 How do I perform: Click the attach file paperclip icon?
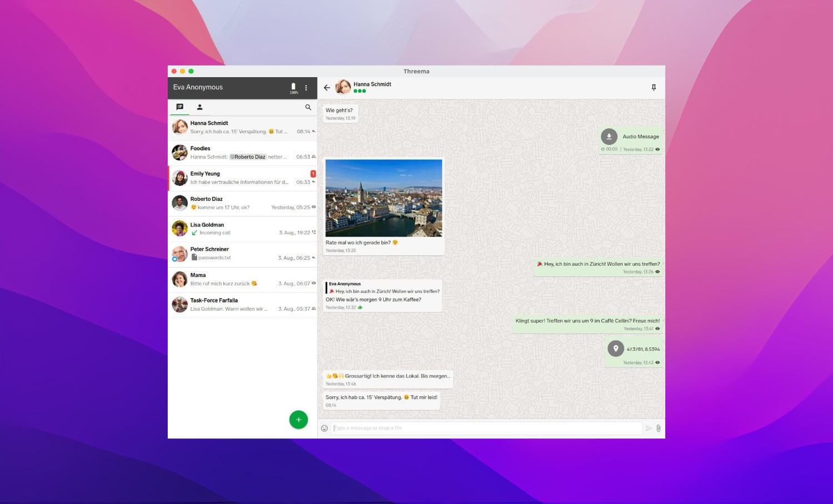point(658,428)
